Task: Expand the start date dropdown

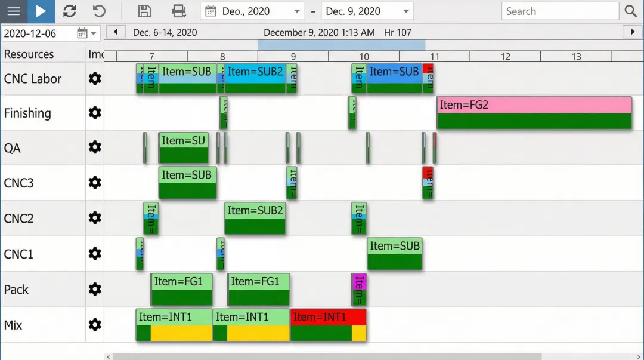Action: tap(298, 11)
